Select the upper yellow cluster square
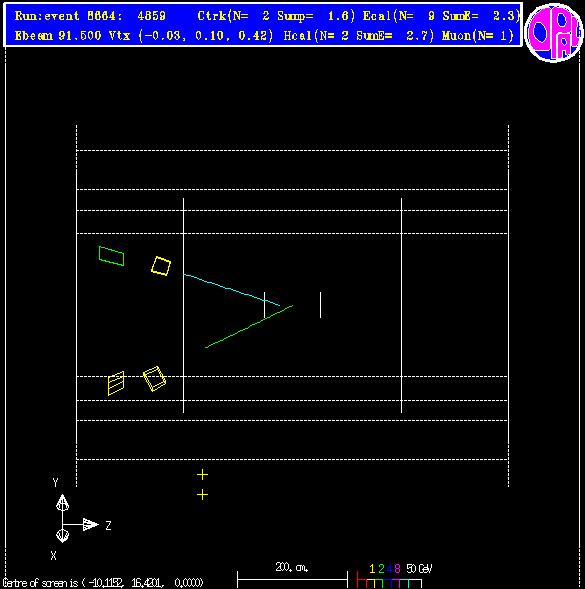The height and width of the screenshot is (589, 585). coord(161,266)
